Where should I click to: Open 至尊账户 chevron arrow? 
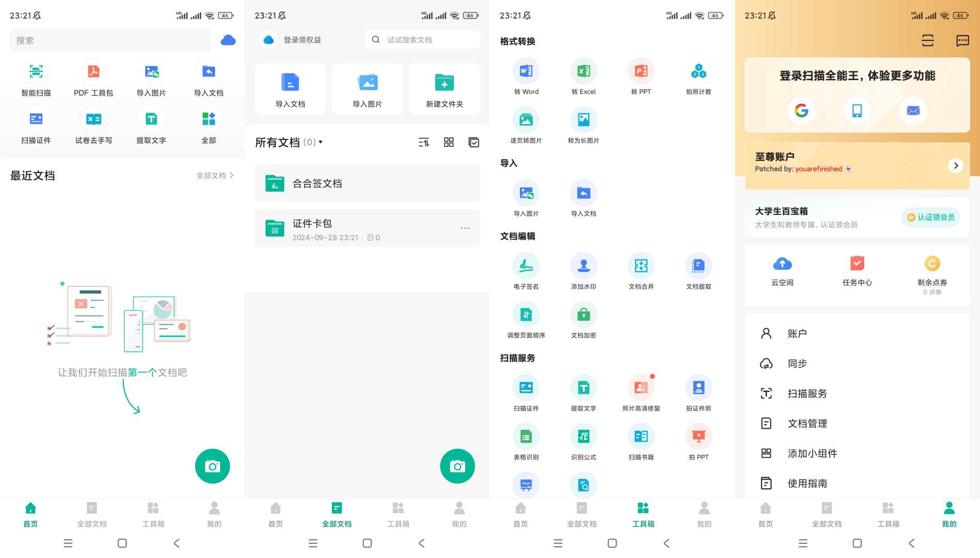[956, 165]
